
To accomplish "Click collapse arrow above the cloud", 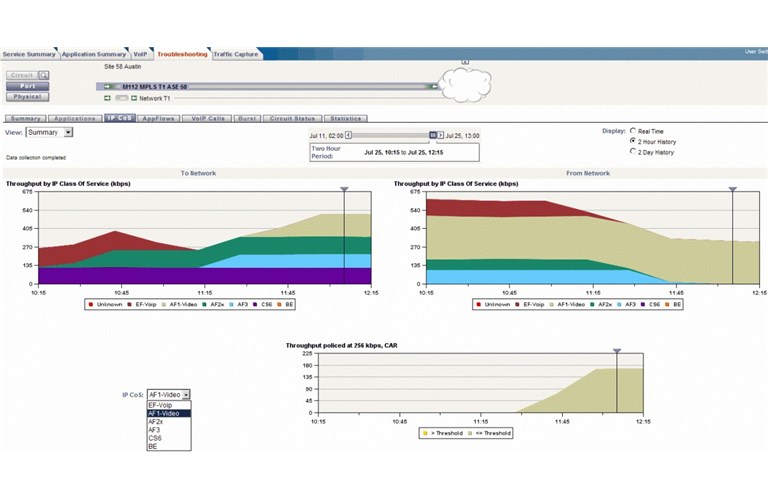I will 466,62.
